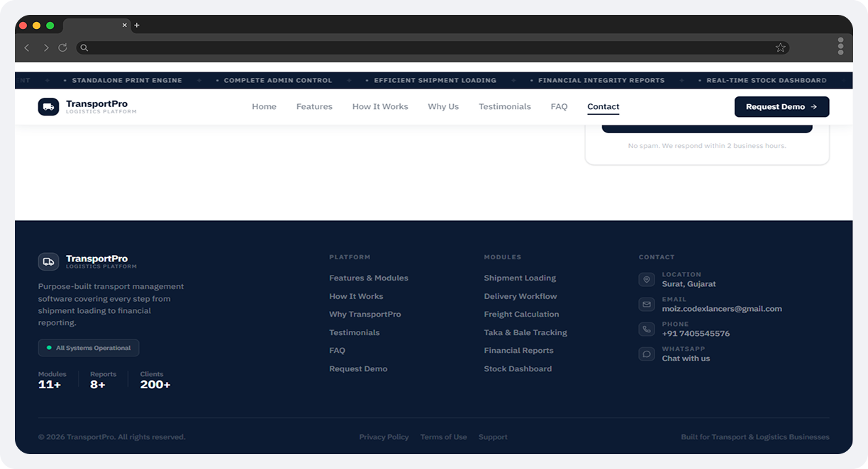Click the moiz.codexlancers@gmail.com email link
This screenshot has height=469, width=868.
click(x=722, y=309)
